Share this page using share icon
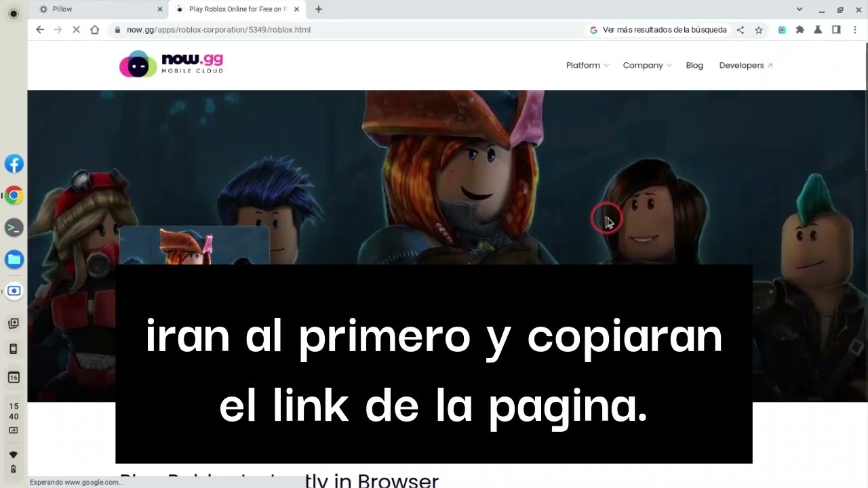 pyautogui.click(x=741, y=30)
